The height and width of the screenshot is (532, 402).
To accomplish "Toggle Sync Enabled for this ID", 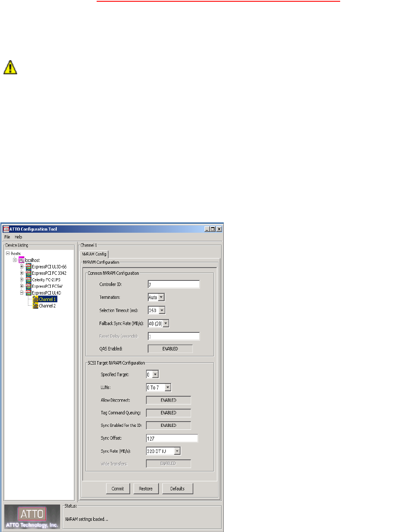I will click(x=168, y=426).
